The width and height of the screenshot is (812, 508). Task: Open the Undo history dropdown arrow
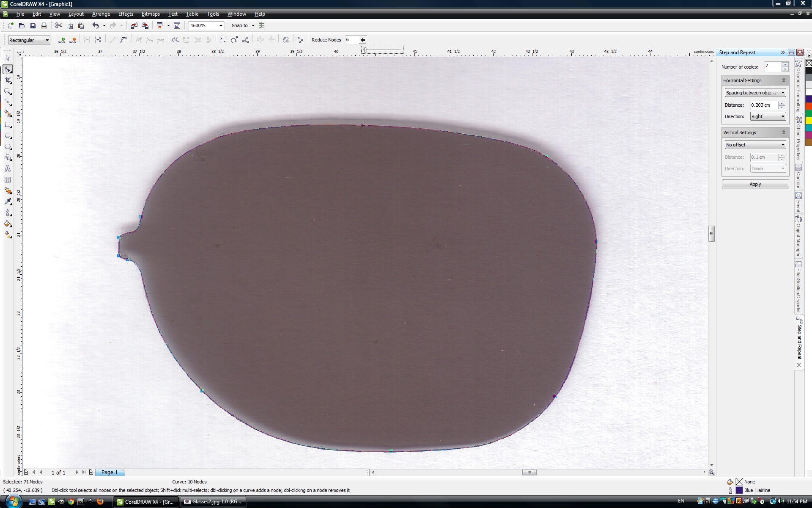coord(104,26)
